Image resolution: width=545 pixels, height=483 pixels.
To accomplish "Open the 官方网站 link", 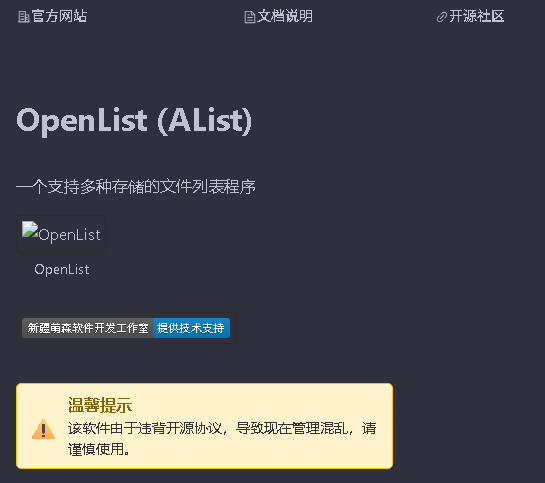I will pos(59,16).
